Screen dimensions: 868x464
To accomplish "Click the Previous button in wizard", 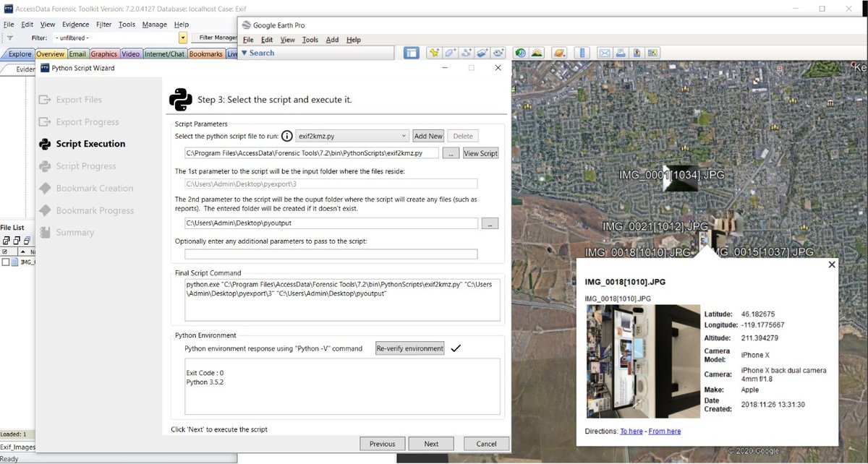I will pyautogui.click(x=382, y=444).
